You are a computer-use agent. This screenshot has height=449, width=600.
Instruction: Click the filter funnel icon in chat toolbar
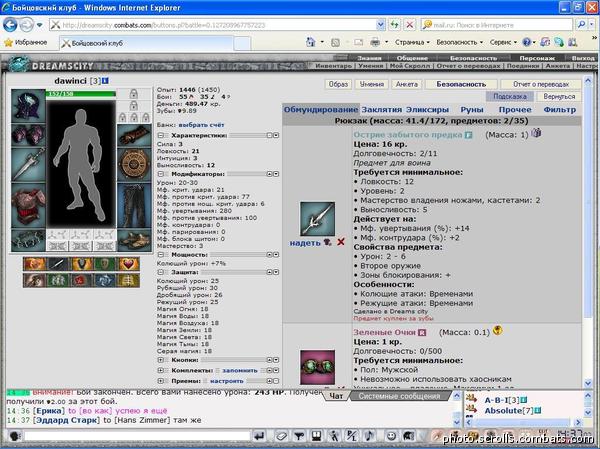pos(299,436)
